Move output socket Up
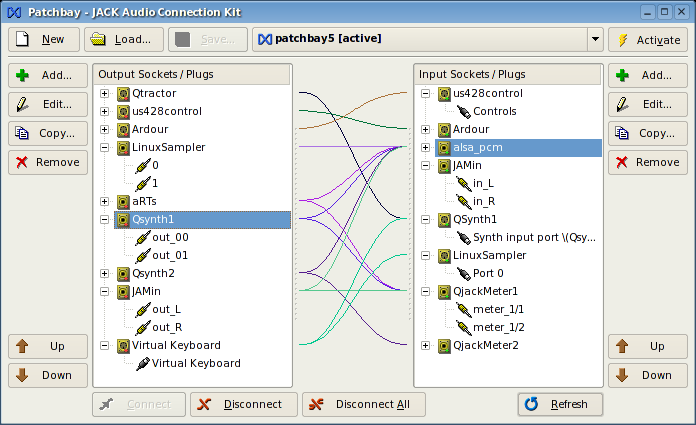The width and height of the screenshot is (696, 425). click(x=48, y=346)
